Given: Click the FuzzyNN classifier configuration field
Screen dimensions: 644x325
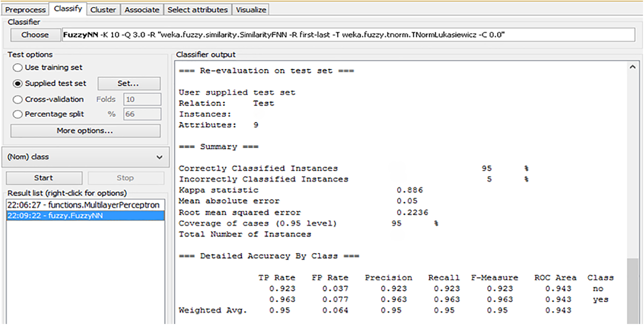Looking at the screenshot, I should point(348,35).
